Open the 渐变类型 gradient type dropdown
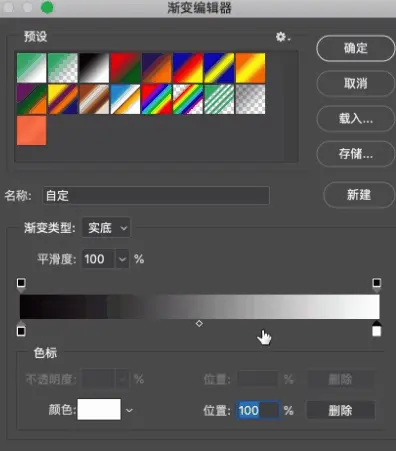 coord(106,228)
